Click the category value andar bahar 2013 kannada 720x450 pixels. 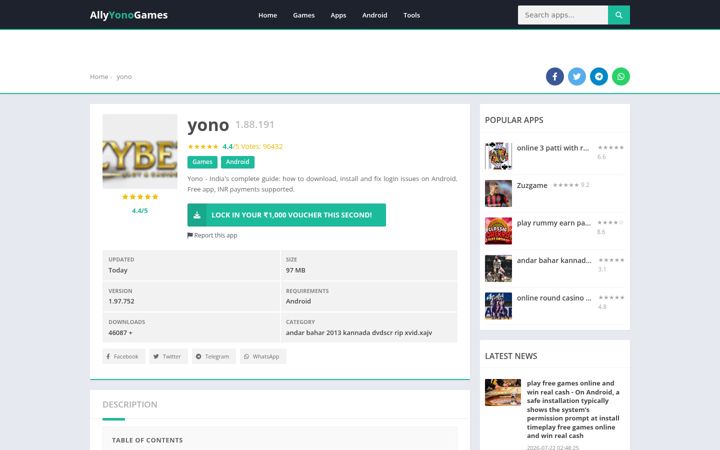click(x=359, y=332)
